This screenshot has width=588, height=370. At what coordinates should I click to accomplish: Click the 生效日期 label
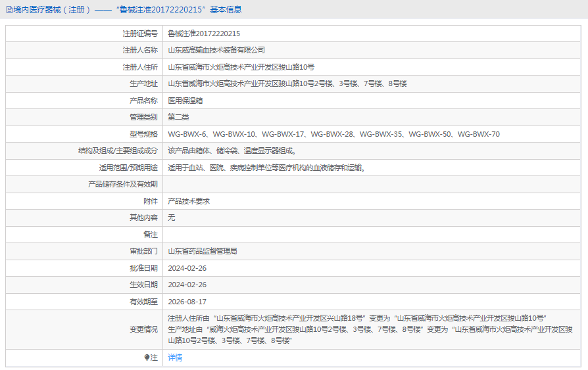(143, 285)
